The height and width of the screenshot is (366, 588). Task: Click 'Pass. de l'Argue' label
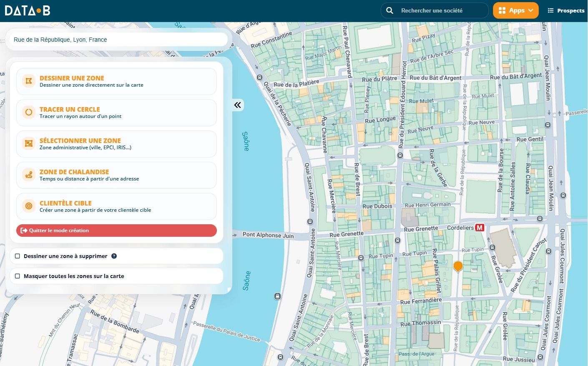point(416,354)
